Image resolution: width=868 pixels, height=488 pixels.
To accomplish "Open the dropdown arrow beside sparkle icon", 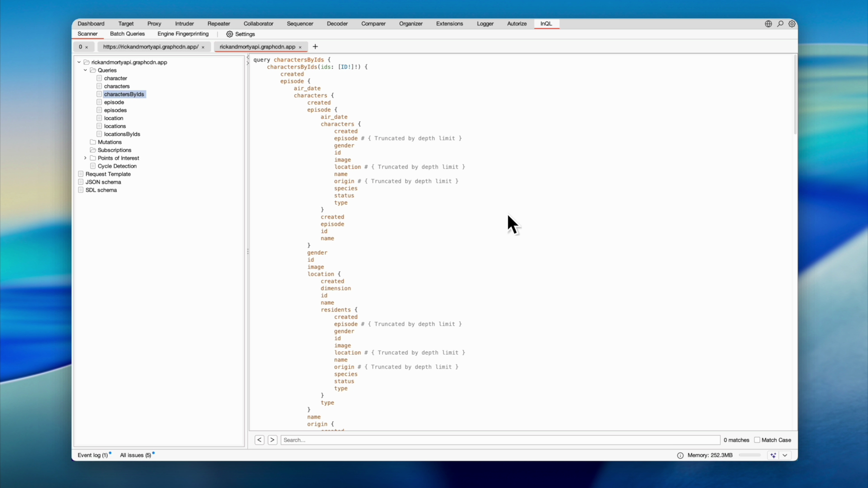I will point(785,455).
